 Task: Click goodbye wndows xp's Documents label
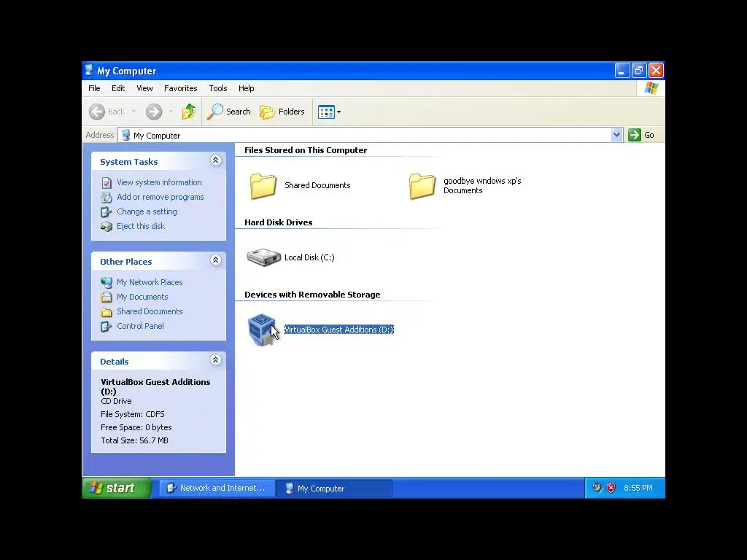(482, 186)
